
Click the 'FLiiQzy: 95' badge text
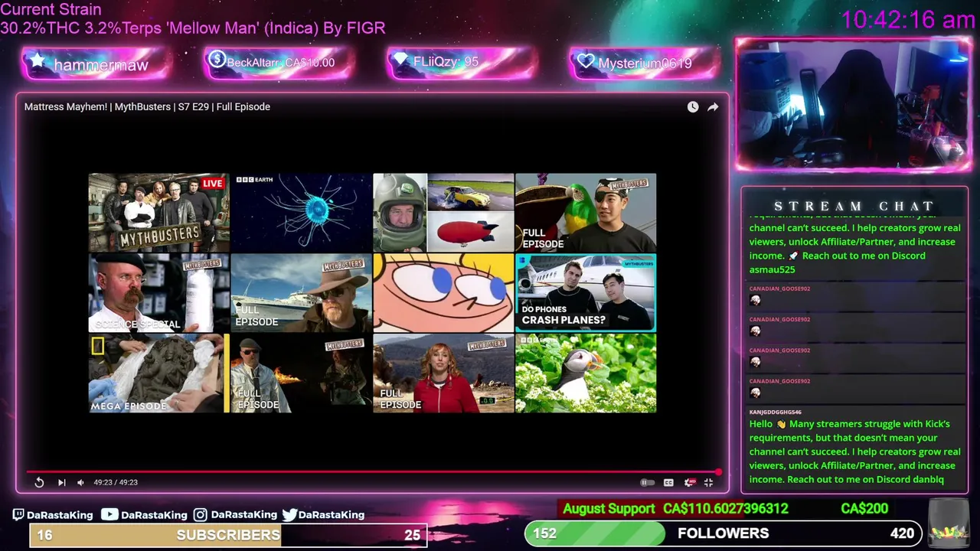coord(446,62)
